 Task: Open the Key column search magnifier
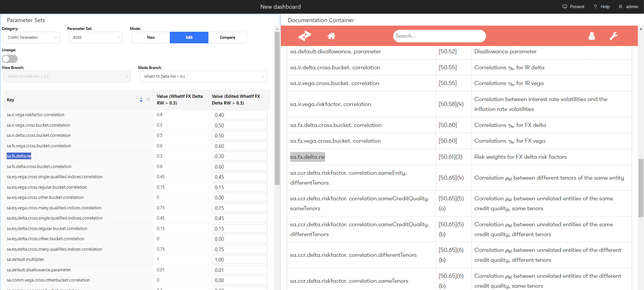[148, 100]
